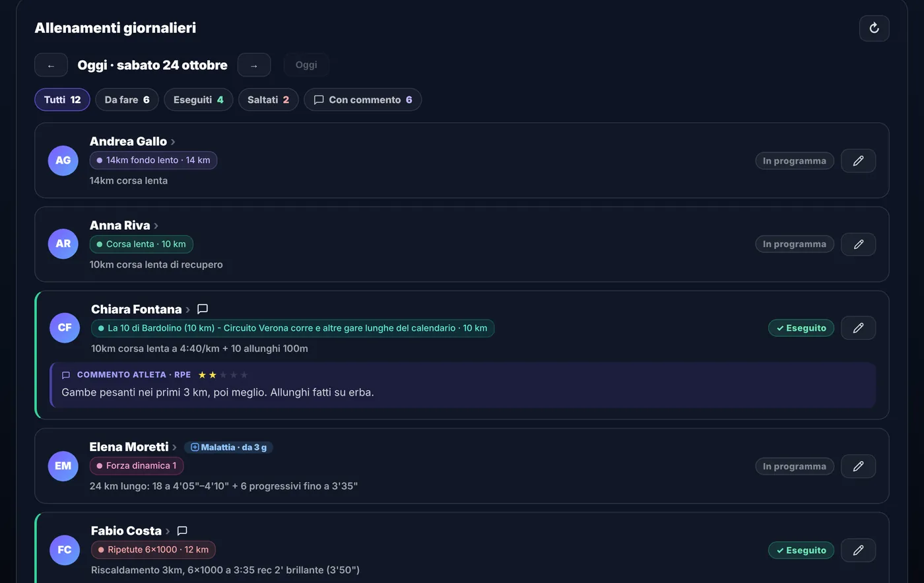This screenshot has height=583, width=924.
Task: Edit Andrea Gallo's workout pencil icon
Action: pos(858,160)
